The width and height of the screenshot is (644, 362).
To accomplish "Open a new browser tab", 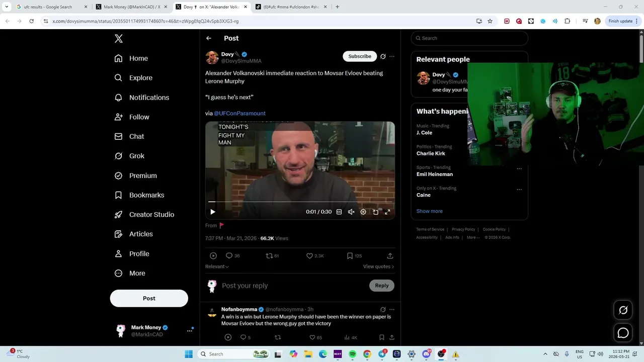I will (x=337, y=7).
